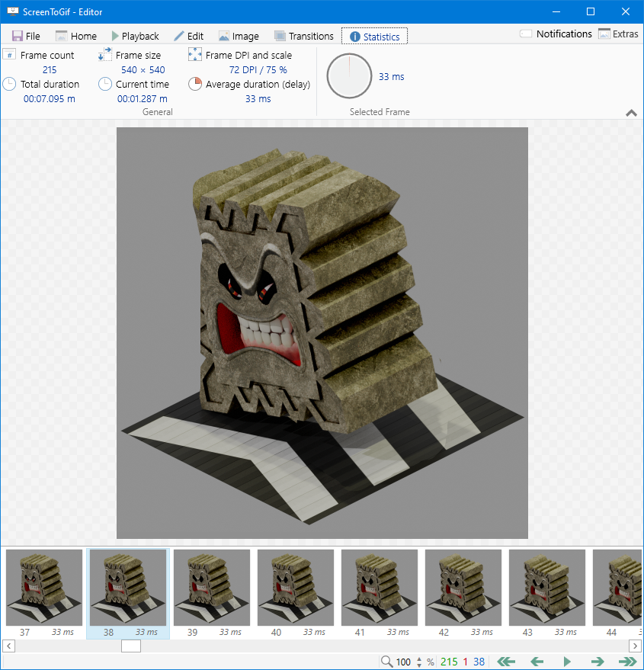Switch to the Edit tab
Image resolution: width=644 pixels, height=670 pixels.
(x=188, y=36)
